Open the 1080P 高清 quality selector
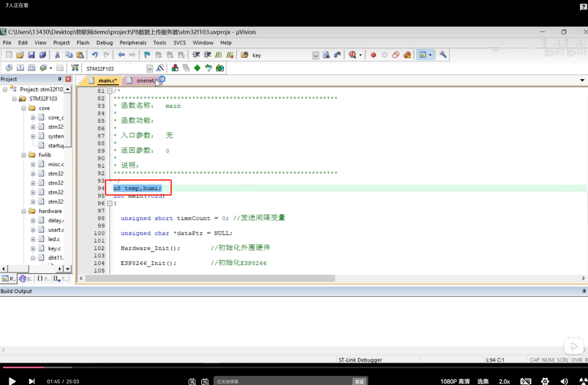This screenshot has height=385, width=588. [x=455, y=381]
